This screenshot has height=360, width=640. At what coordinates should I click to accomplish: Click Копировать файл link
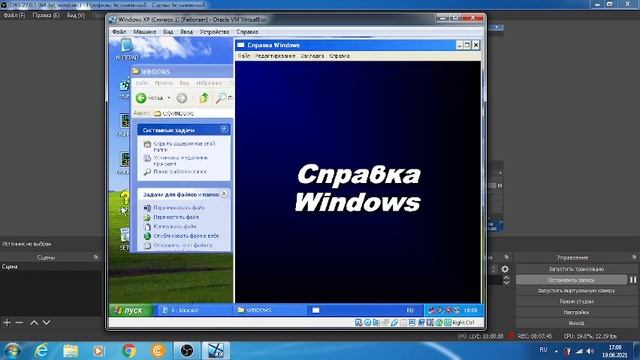tap(175, 227)
